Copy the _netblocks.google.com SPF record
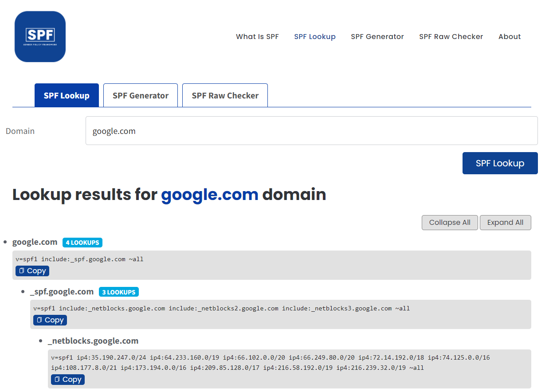 (x=68, y=380)
